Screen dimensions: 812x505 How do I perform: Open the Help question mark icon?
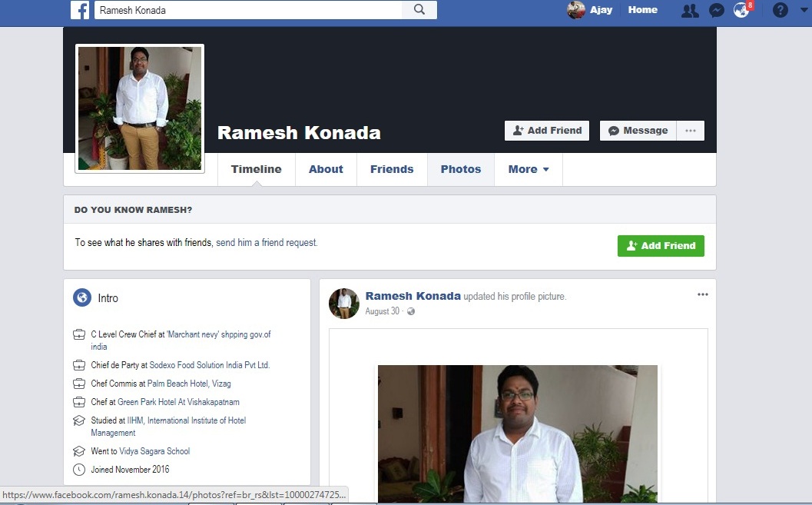[780, 10]
